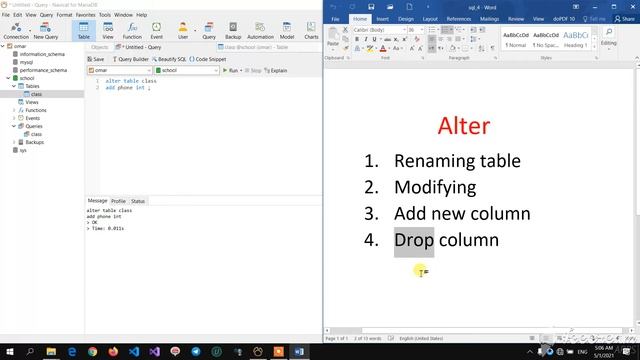Click the Cut scissors icon in Word
Image resolution: width=640 pixels, height=360 pixels.
[345, 30]
